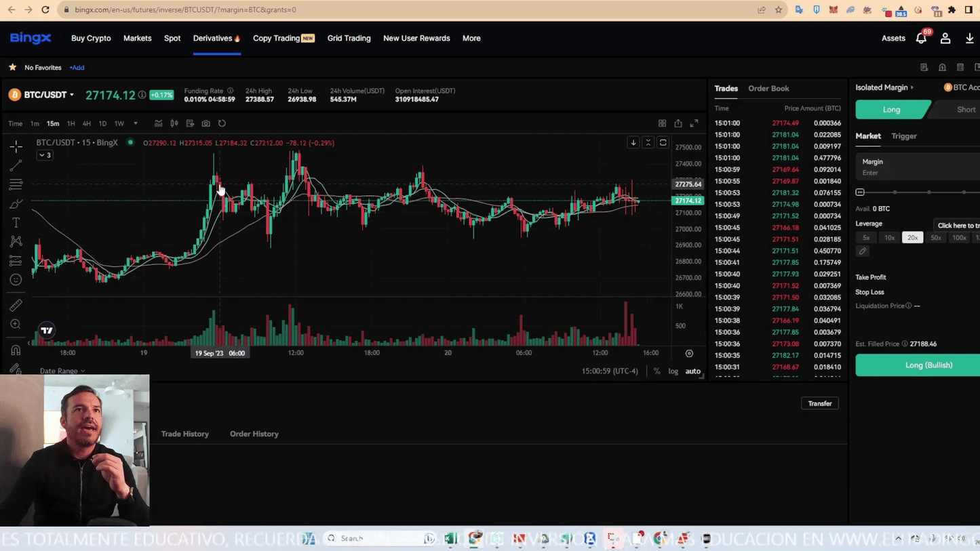The image size is (980, 551).
Task: Select 100x leverage
Action: [x=959, y=238]
